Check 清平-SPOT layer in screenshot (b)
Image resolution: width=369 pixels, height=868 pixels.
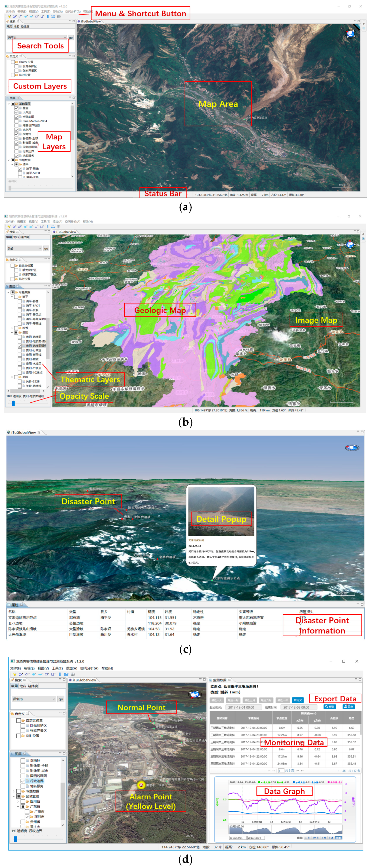tap(19, 306)
